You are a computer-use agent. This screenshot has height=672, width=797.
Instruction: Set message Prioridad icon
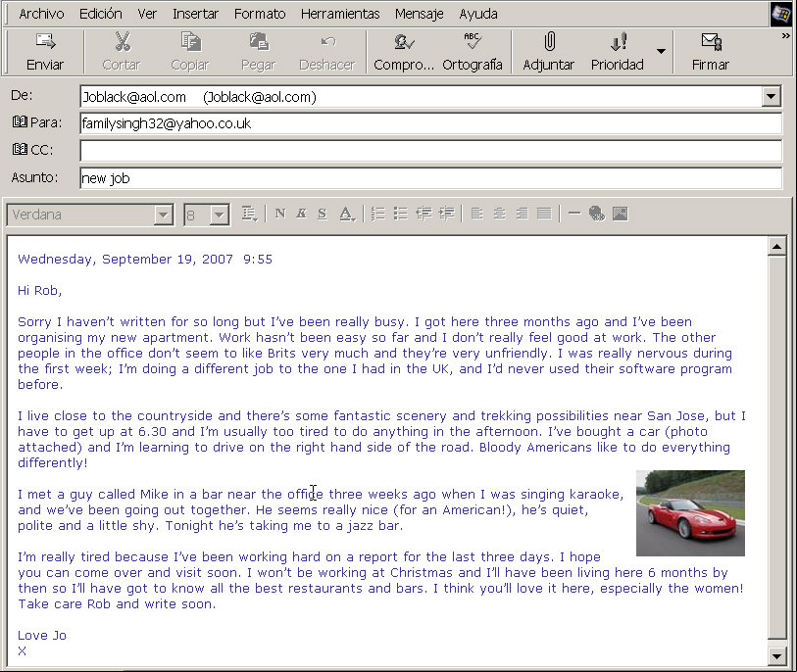coord(618,42)
